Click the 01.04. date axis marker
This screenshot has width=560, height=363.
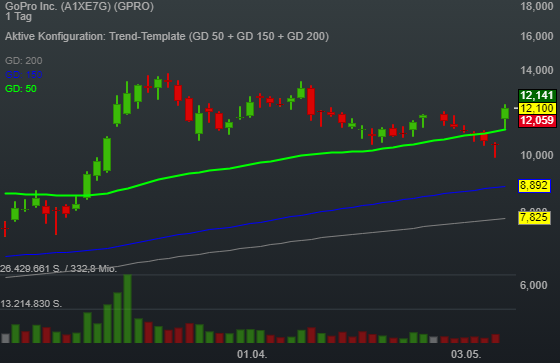(252, 354)
